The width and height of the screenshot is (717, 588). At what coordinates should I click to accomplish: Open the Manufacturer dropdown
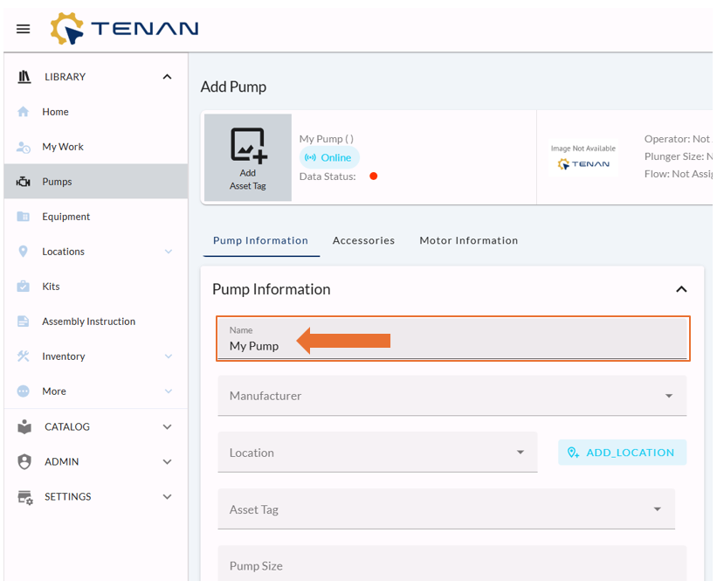click(x=668, y=396)
